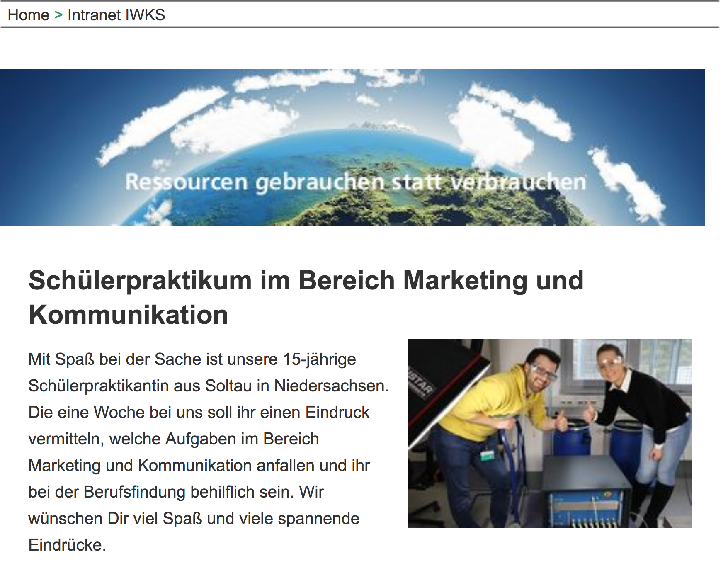Click the text 'Schülerpraktikantin aus Soltau in Niedersachsen.'
Viewport: 728px width, 573px height.
pos(209,386)
